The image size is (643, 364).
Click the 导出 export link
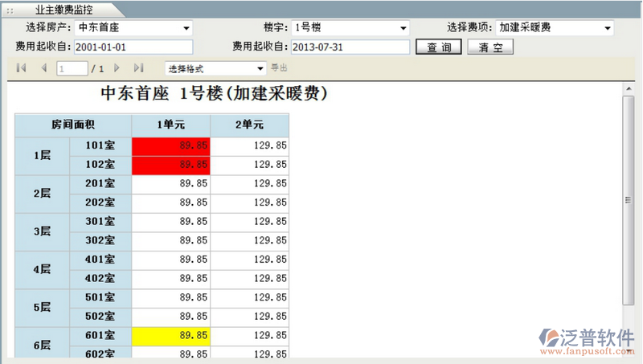click(x=280, y=68)
